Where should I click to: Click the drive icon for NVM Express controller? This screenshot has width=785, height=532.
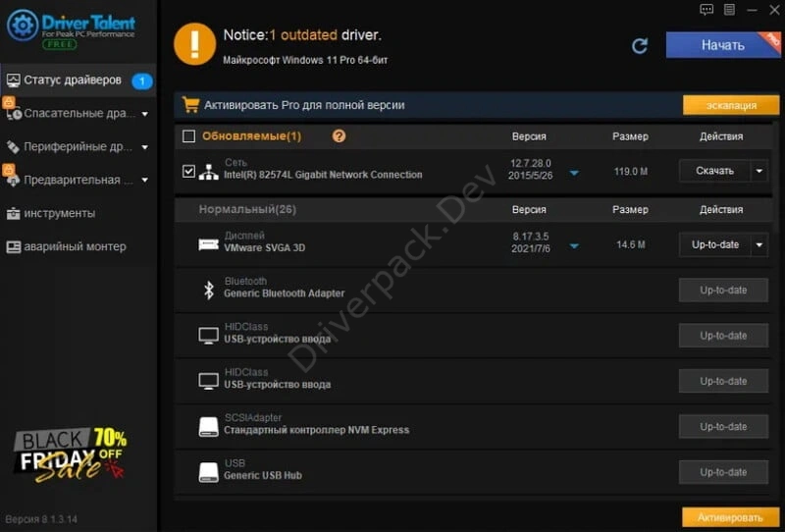(x=208, y=426)
